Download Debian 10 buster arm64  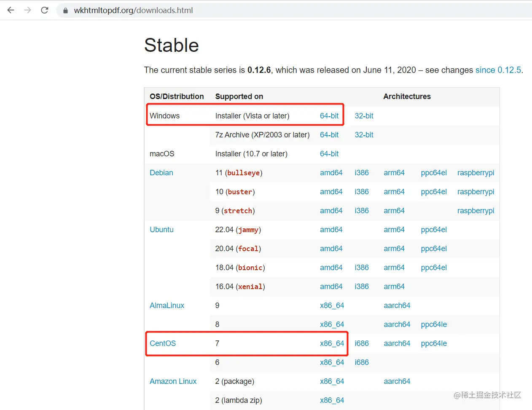pyautogui.click(x=394, y=192)
